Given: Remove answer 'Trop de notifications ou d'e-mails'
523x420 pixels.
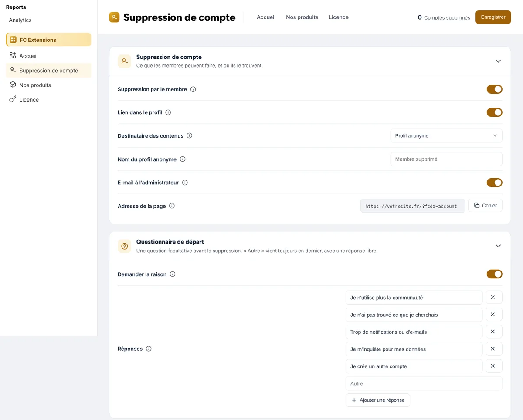Looking at the screenshot, I should tap(494, 332).
